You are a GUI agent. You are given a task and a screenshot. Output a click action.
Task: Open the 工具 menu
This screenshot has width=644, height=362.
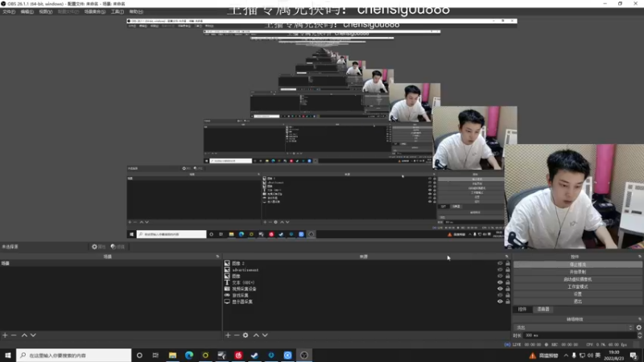pyautogui.click(x=117, y=12)
